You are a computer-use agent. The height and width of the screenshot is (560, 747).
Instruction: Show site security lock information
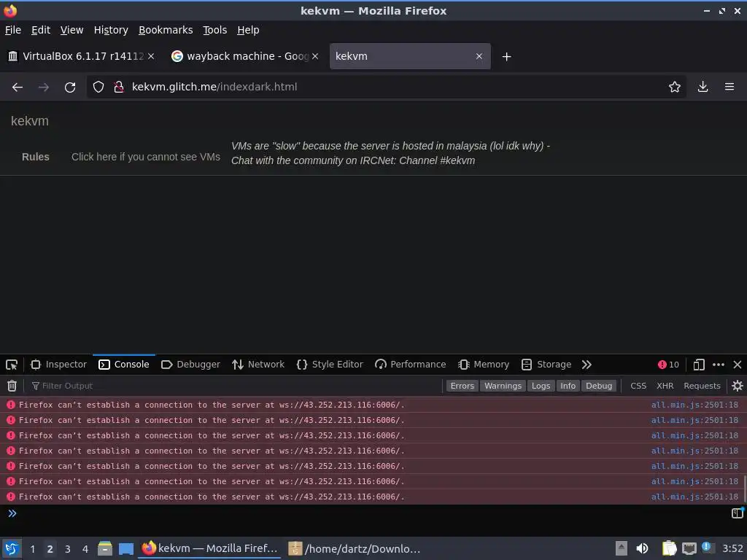(x=119, y=87)
